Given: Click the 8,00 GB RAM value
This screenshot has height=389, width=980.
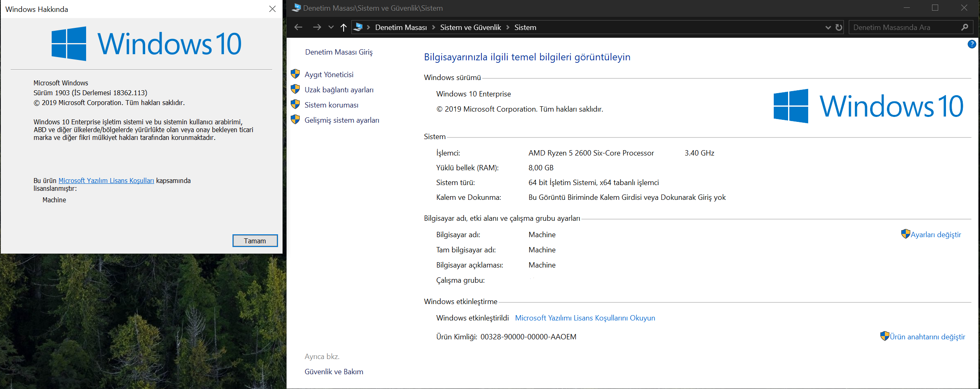Looking at the screenshot, I should click(541, 168).
